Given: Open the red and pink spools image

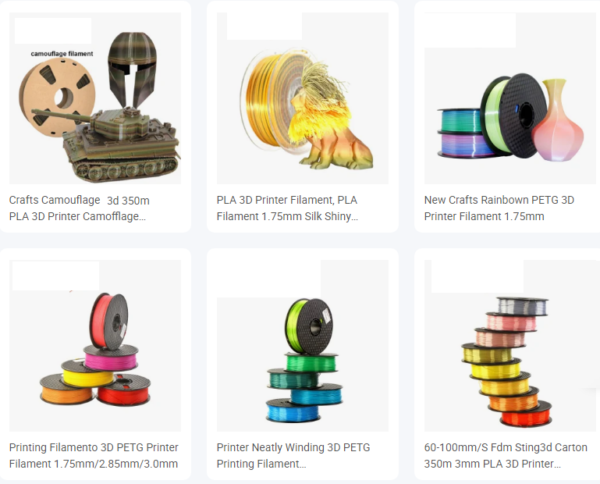Looking at the screenshot, I should 95,345.
